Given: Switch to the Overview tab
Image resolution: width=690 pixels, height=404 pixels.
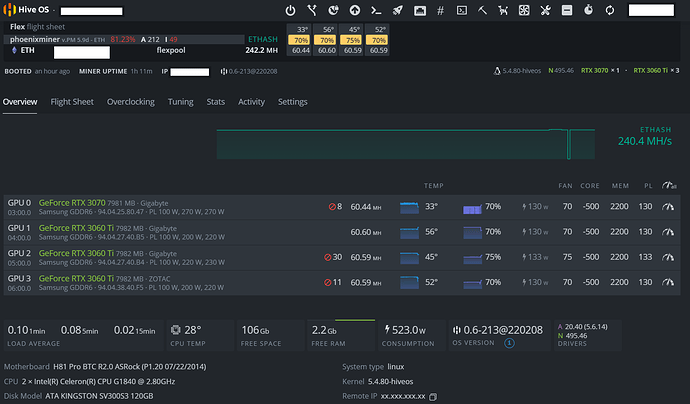Looking at the screenshot, I should [x=20, y=102].
